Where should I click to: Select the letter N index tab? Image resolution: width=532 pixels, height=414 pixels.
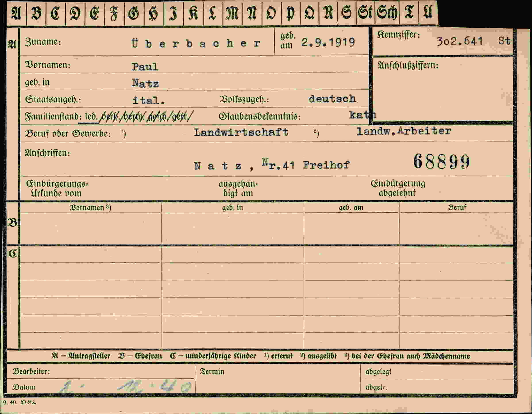(x=252, y=13)
